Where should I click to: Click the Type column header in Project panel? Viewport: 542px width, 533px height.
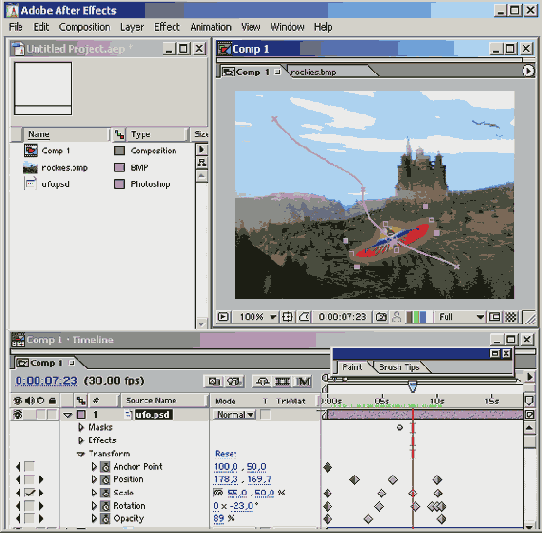[x=158, y=134]
